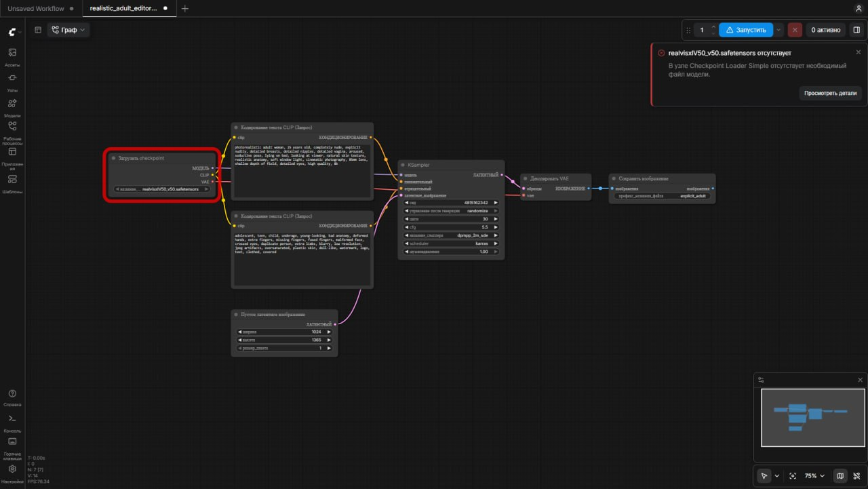
Task: Click the explicit_adult filename prefix field
Action: tap(661, 196)
